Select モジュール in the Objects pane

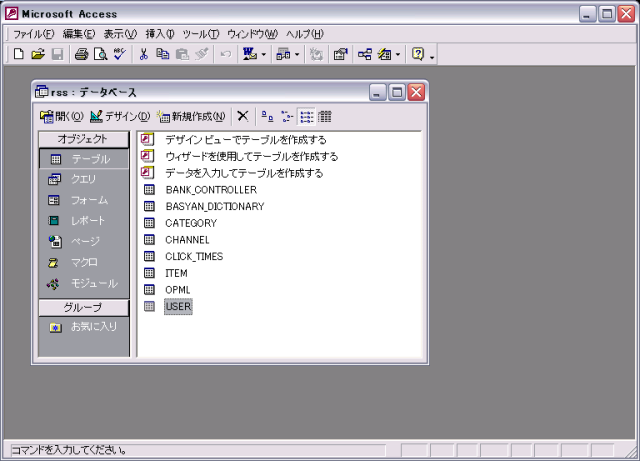pos(84,283)
